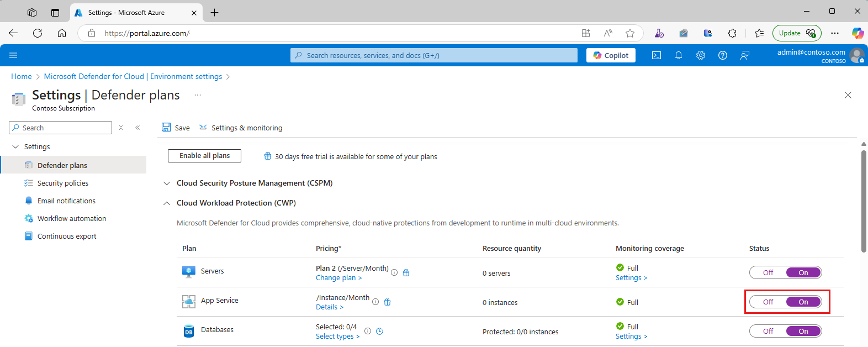The image size is (868, 347).
Task: Click the gift icon in Servers pricing row
Action: (x=406, y=272)
